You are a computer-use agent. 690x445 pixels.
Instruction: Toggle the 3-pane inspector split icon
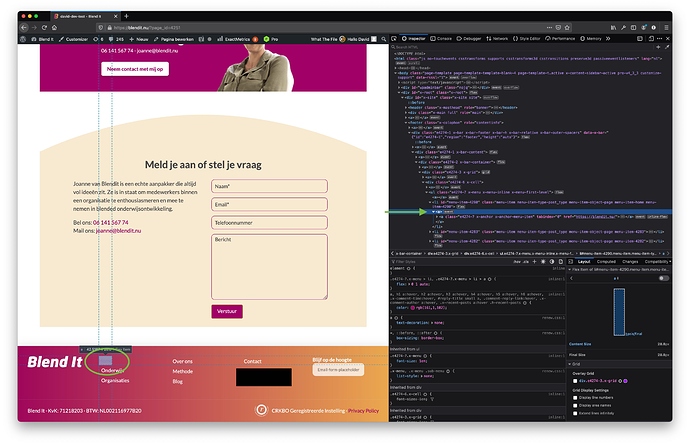click(570, 261)
